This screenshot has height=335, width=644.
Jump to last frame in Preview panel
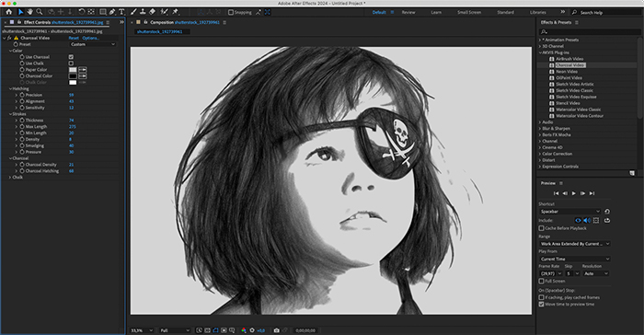pyautogui.click(x=592, y=193)
